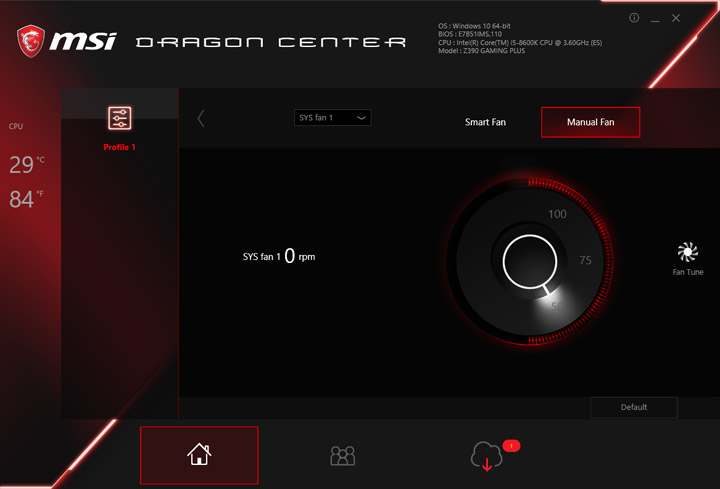Viewport: 720px width, 489px height.
Task: Set dial to the 100 mark
Action: 557,214
